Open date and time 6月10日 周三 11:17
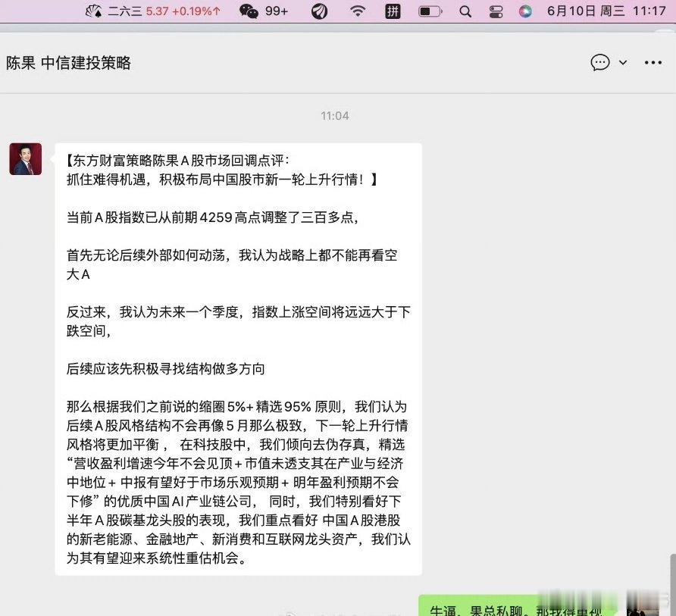This screenshot has height=616, width=676. click(606, 11)
